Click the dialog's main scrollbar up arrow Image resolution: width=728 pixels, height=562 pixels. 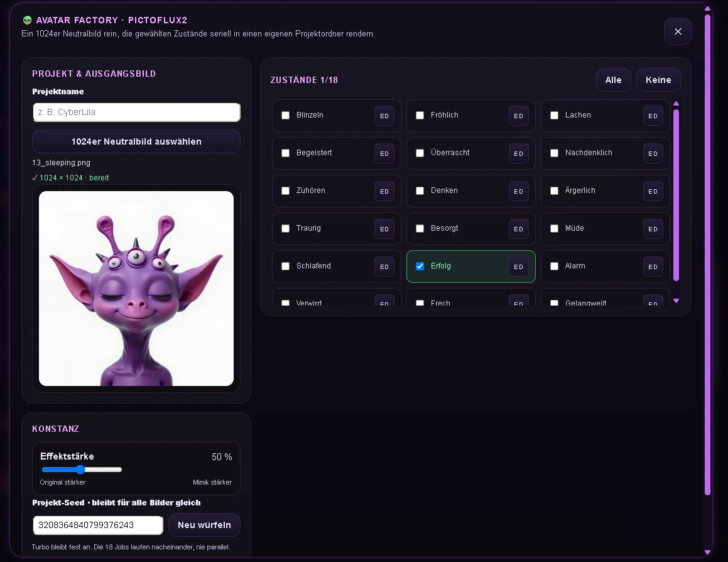coord(707,8)
